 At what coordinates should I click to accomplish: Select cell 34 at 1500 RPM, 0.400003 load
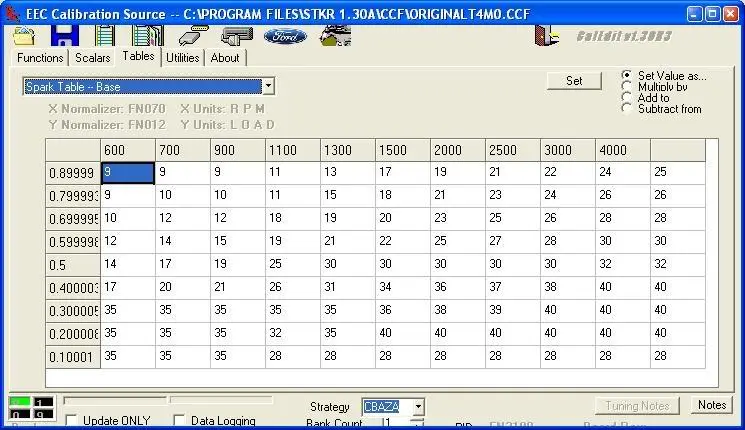[x=402, y=287]
